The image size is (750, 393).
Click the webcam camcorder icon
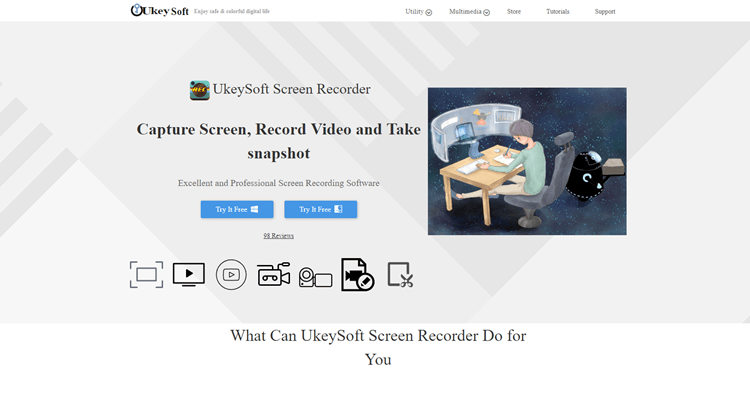(315, 277)
